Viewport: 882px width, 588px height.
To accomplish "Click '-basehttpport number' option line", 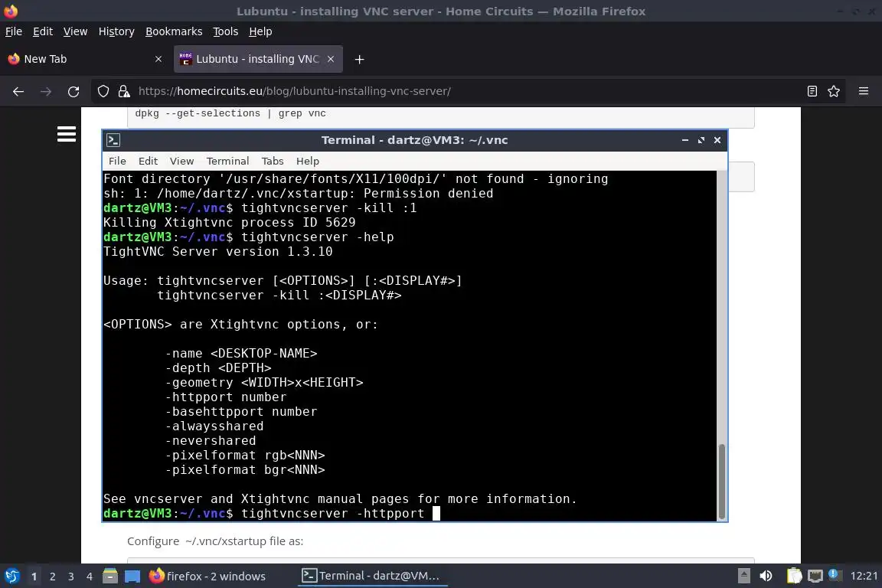I will 240,411.
